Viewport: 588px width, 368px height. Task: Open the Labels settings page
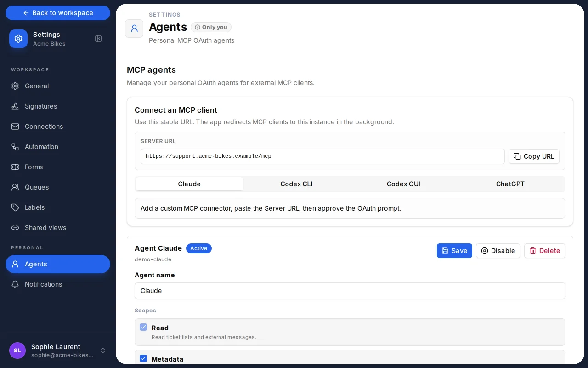58,207
